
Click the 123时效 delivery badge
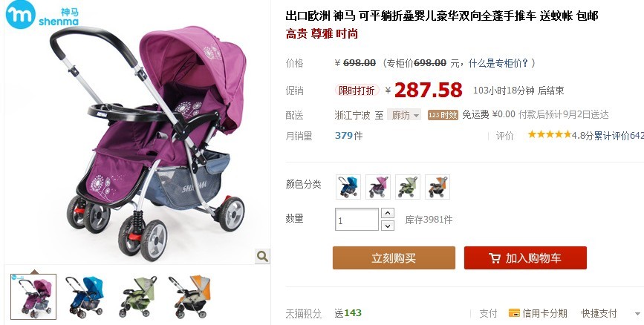click(x=443, y=115)
